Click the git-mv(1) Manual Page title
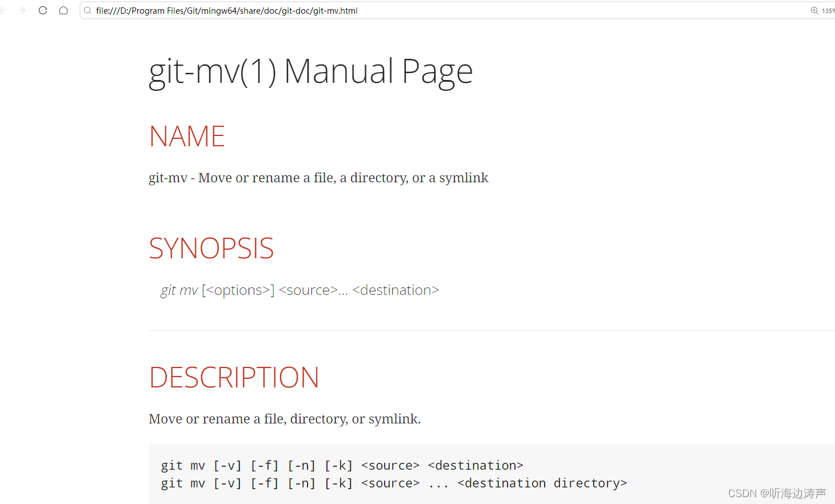Viewport: 835px width, 504px height. (311, 72)
